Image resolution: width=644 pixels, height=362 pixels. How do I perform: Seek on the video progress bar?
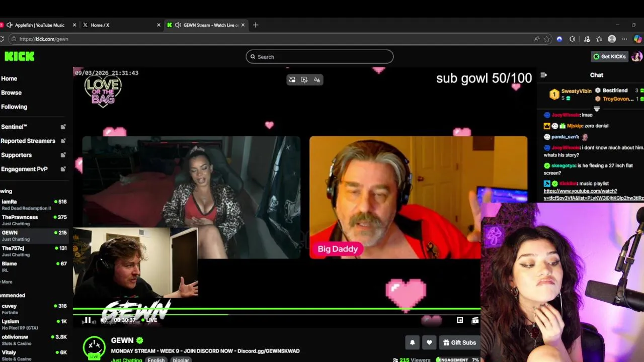(x=277, y=314)
